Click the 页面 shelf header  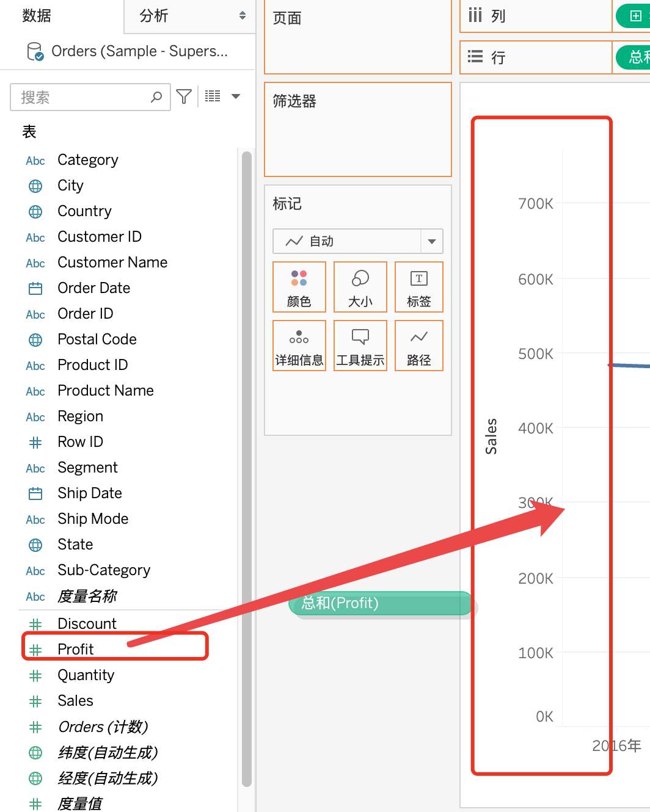(287, 18)
